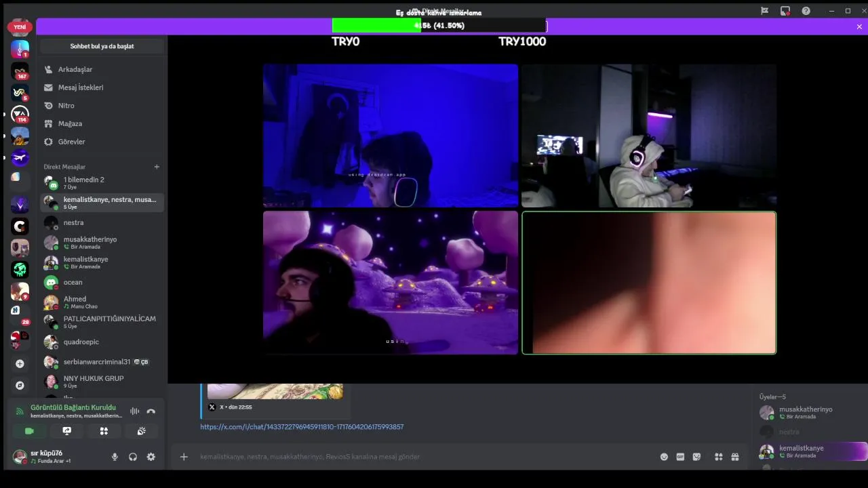Open the sticker picker

(x=696, y=457)
